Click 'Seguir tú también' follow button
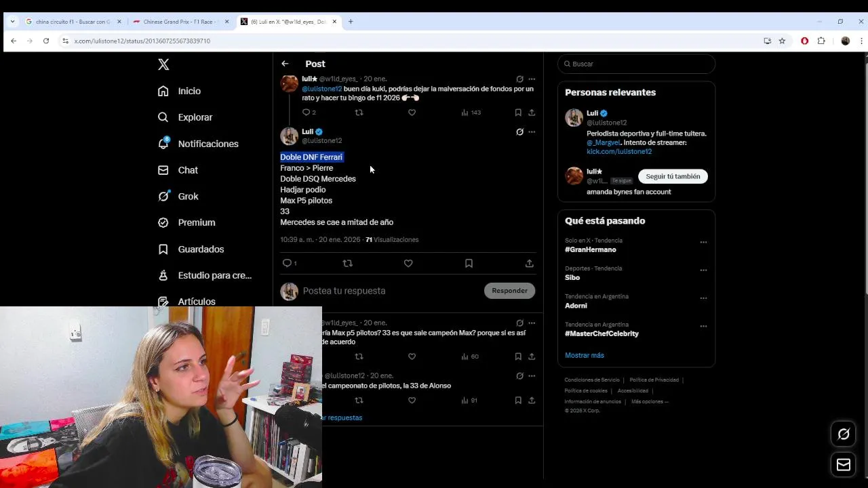This screenshot has width=868, height=488. pos(673,176)
